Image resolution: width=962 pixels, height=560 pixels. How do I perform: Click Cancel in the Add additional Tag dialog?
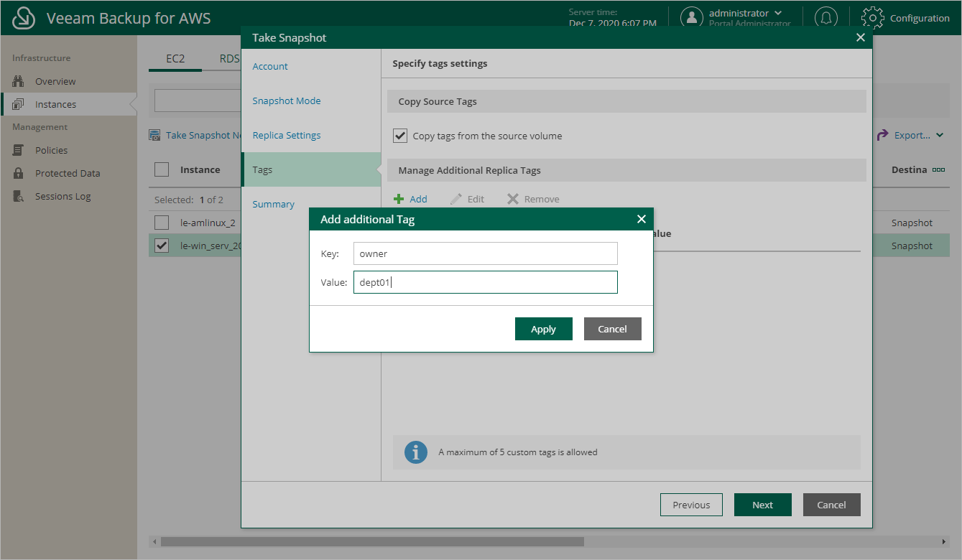613,329
